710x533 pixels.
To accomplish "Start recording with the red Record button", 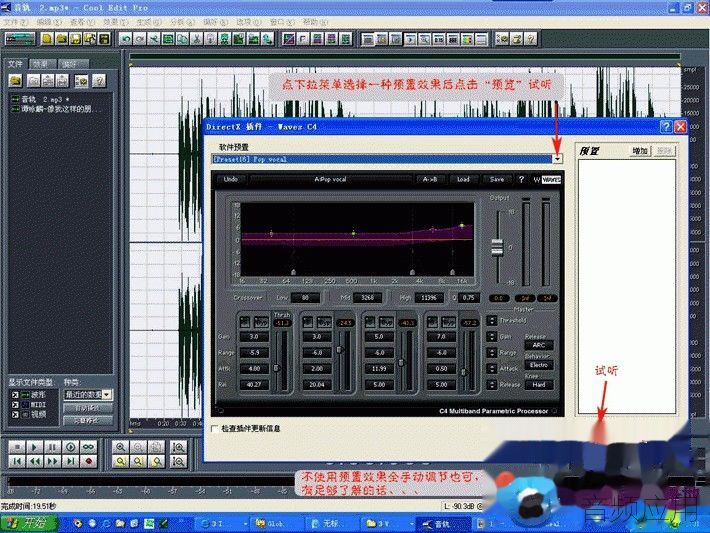I will click(x=88, y=461).
